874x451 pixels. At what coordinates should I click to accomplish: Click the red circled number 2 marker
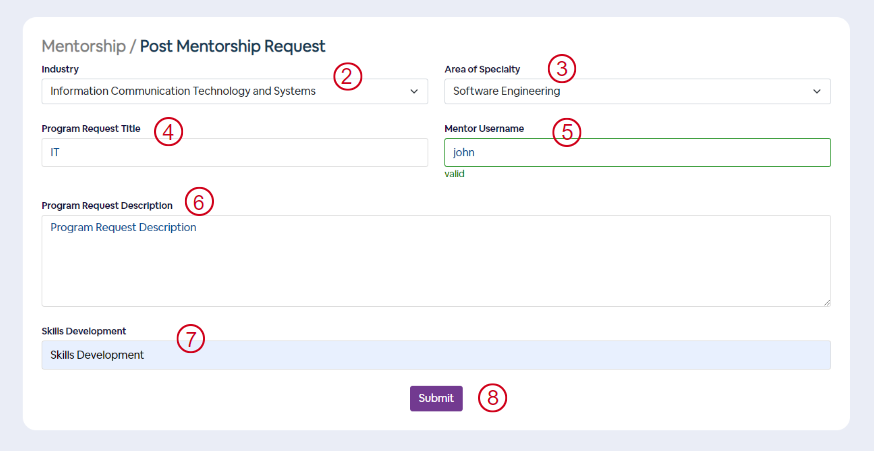click(348, 76)
